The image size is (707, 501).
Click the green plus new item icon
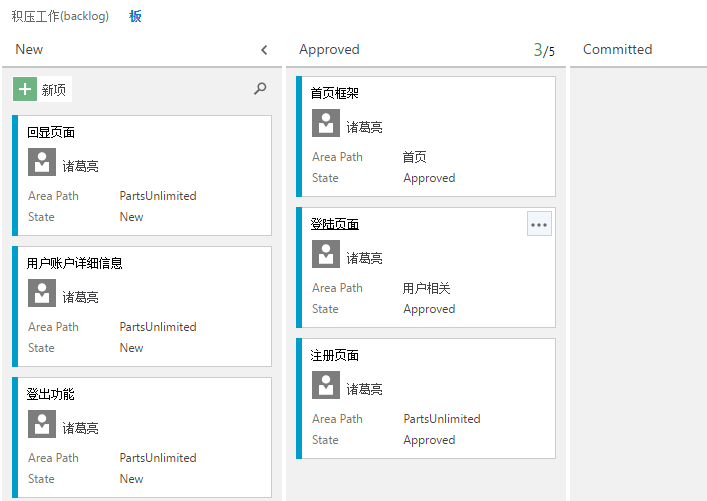pos(25,89)
